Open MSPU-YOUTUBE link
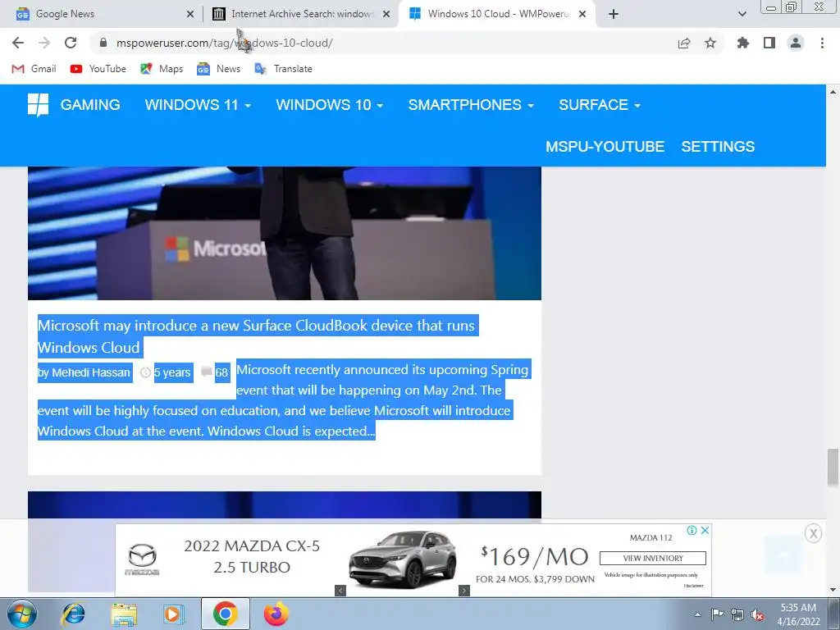Screen dimensions: 840x630 (605, 146)
